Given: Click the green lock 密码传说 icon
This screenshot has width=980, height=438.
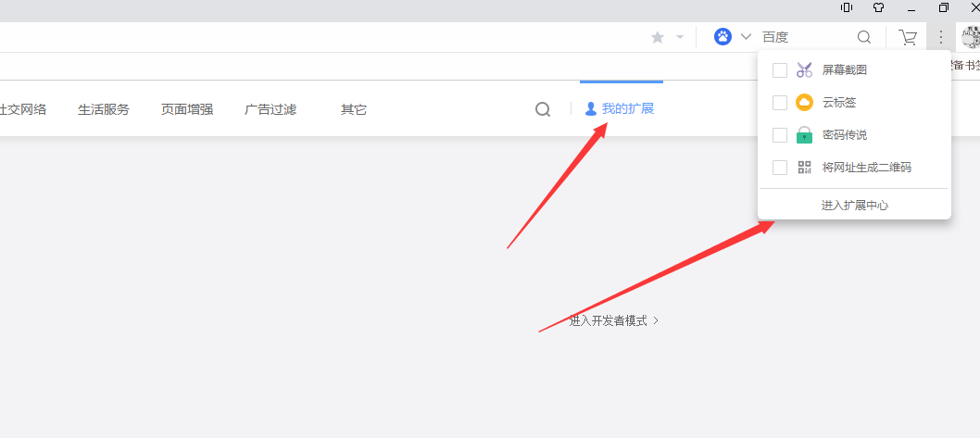Looking at the screenshot, I should click(x=804, y=135).
